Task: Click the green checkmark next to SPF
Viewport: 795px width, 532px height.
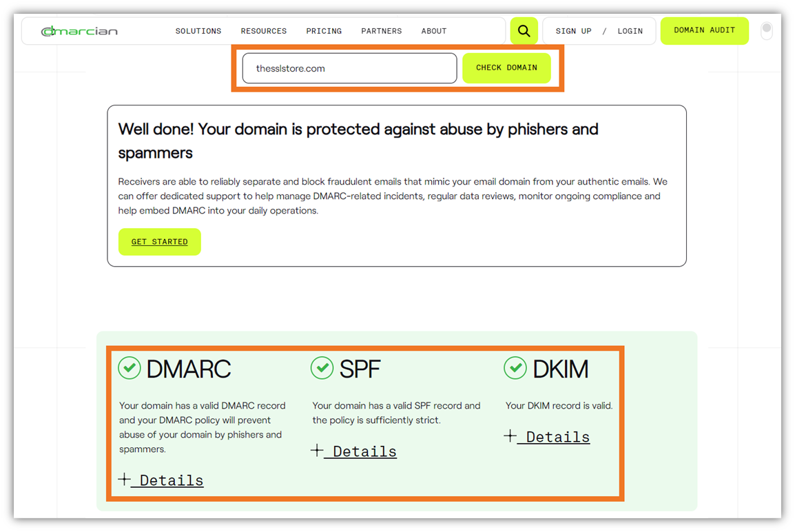Action: (322, 368)
